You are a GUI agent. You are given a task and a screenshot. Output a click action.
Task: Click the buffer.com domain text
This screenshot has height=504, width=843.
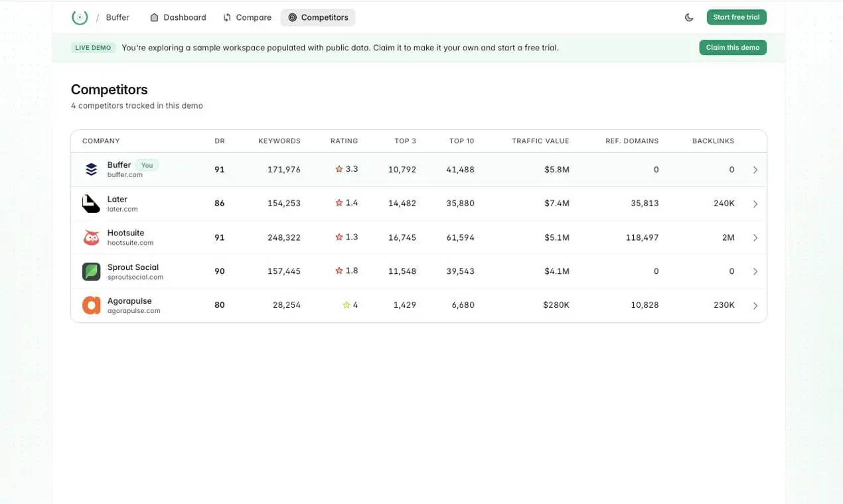coord(125,175)
